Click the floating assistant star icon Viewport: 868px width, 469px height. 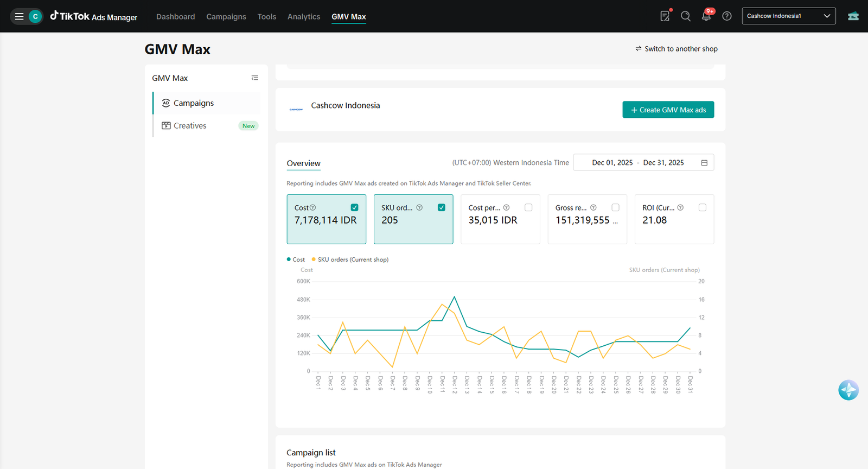(x=848, y=390)
